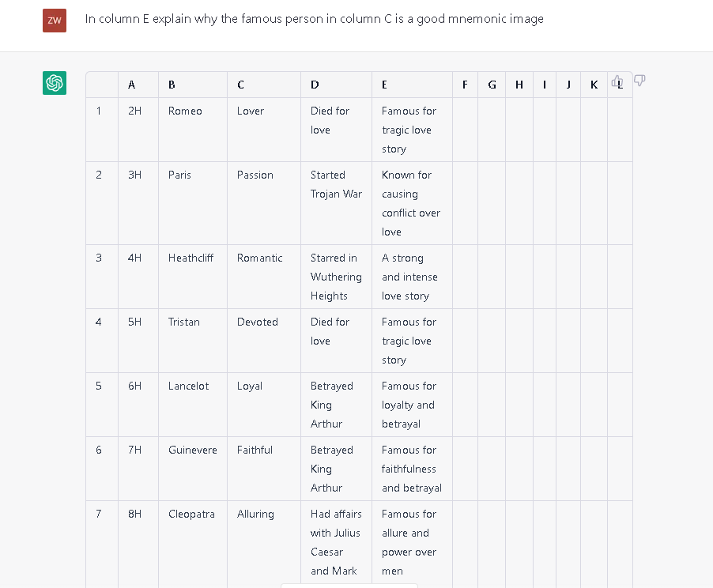Select the Lancelot cell
Image resolution: width=713 pixels, height=588 pixels.
coord(188,386)
